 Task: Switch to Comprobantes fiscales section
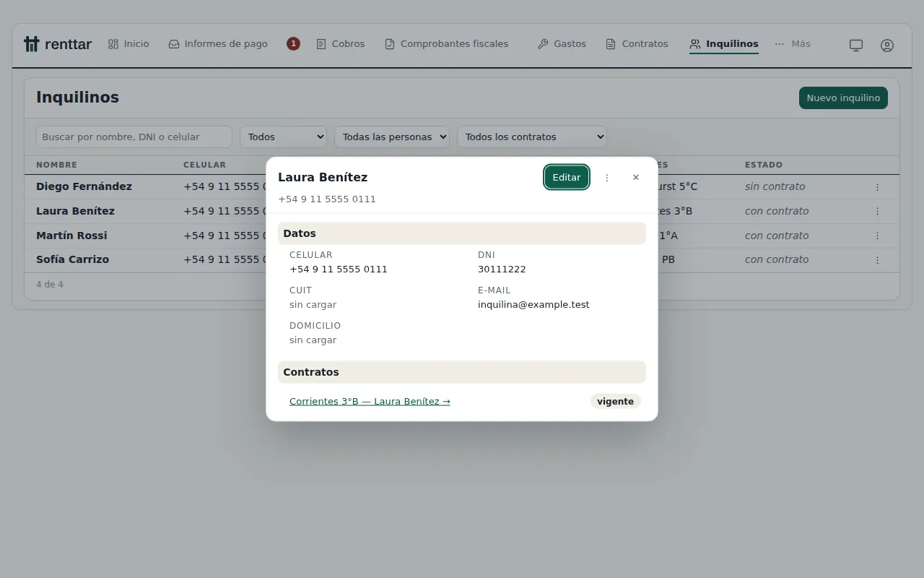click(447, 44)
